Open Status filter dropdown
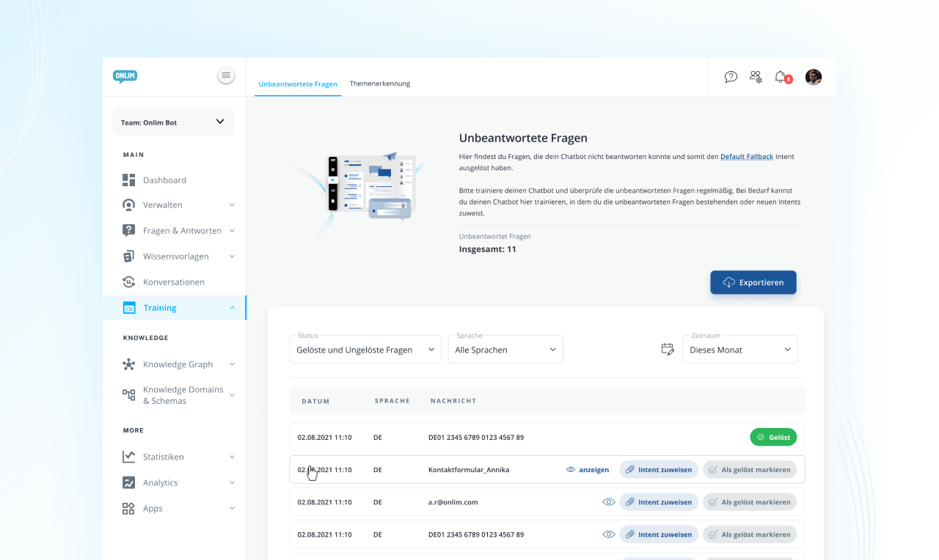This screenshot has width=939, height=560. (365, 350)
